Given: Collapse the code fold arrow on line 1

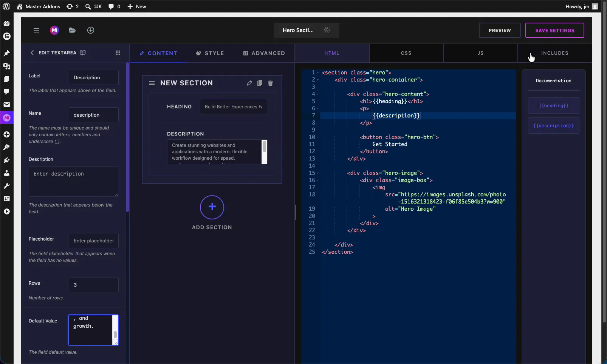Looking at the screenshot, I should coord(318,72).
